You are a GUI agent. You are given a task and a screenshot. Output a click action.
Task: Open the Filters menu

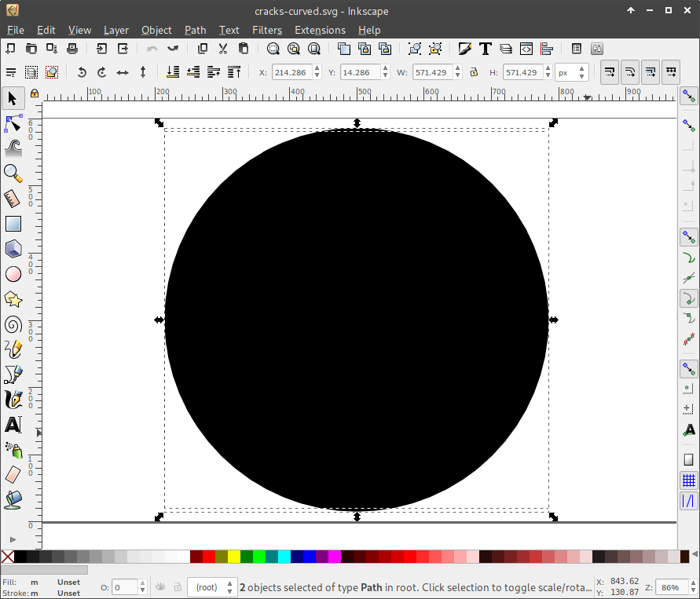pyautogui.click(x=267, y=30)
